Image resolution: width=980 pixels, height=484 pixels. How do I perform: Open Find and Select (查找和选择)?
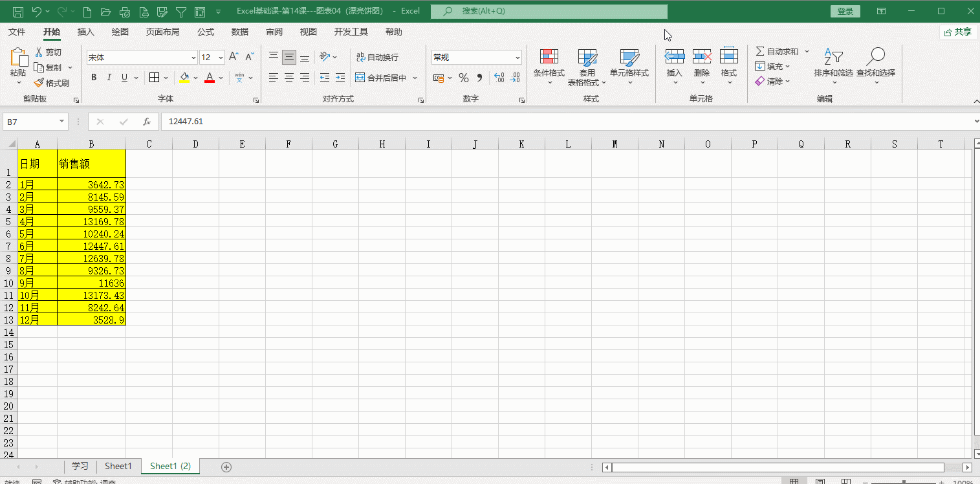(x=876, y=67)
